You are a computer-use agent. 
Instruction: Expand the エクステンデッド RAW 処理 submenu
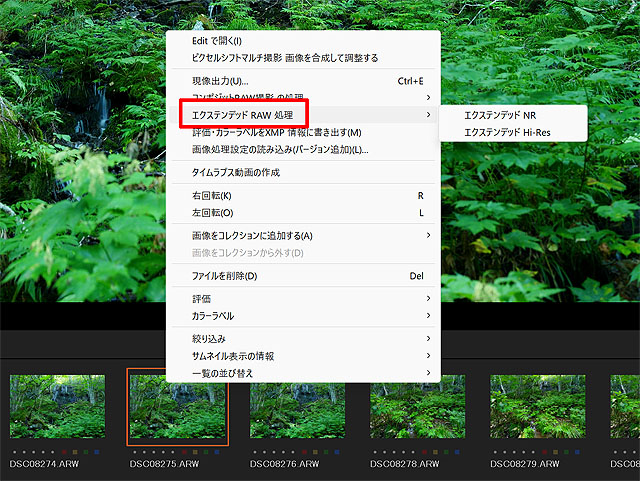(242, 115)
